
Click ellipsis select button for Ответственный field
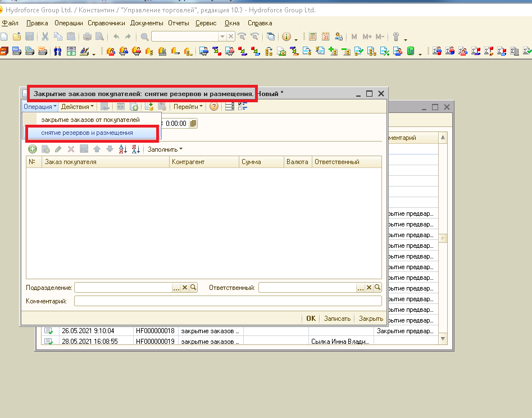(x=360, y=288)
